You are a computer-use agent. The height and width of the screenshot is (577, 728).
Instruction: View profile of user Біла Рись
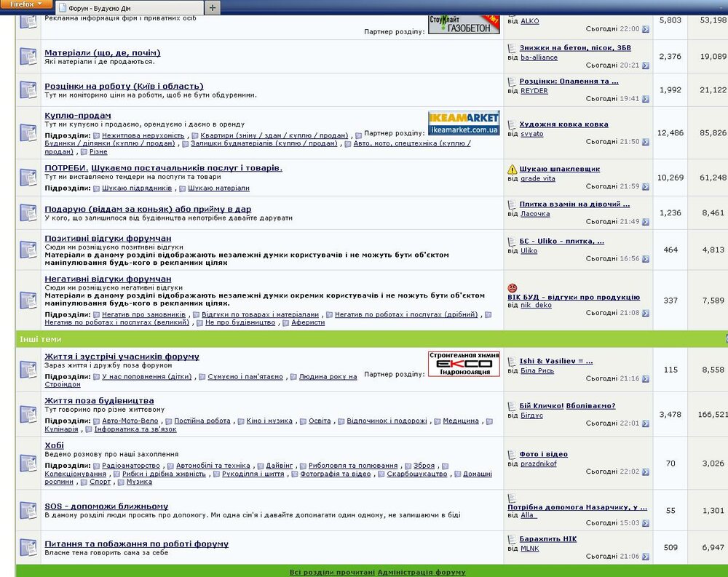click(537, 370)
